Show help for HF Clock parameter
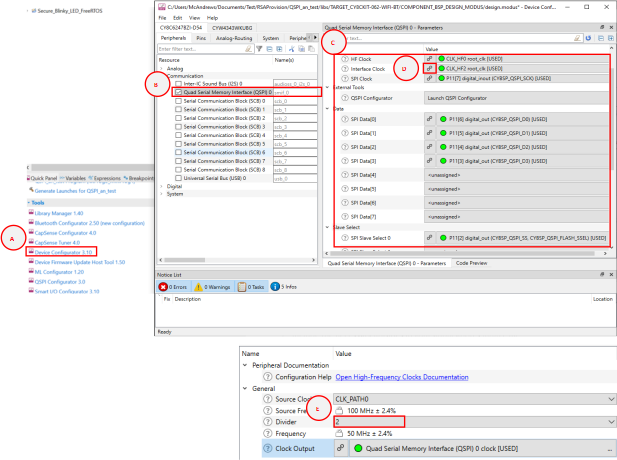Image resolution: width=617 pixels, height=460 pixels. (x=345, y=59)
